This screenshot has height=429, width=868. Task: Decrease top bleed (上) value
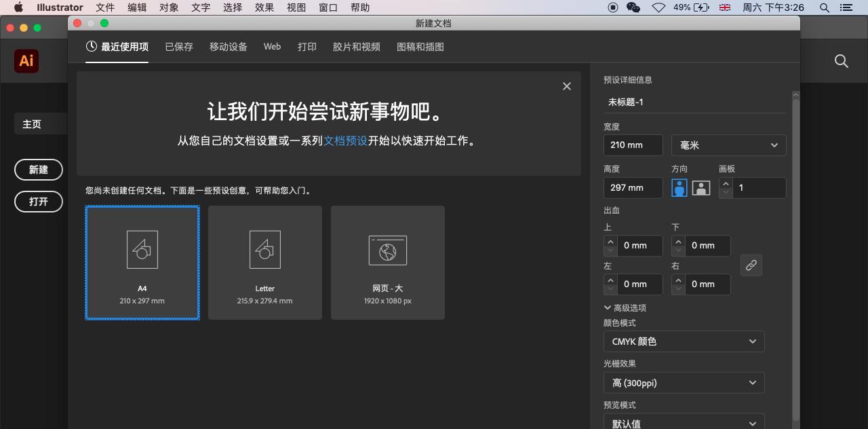pyautogui.click(x=610, y=250)
